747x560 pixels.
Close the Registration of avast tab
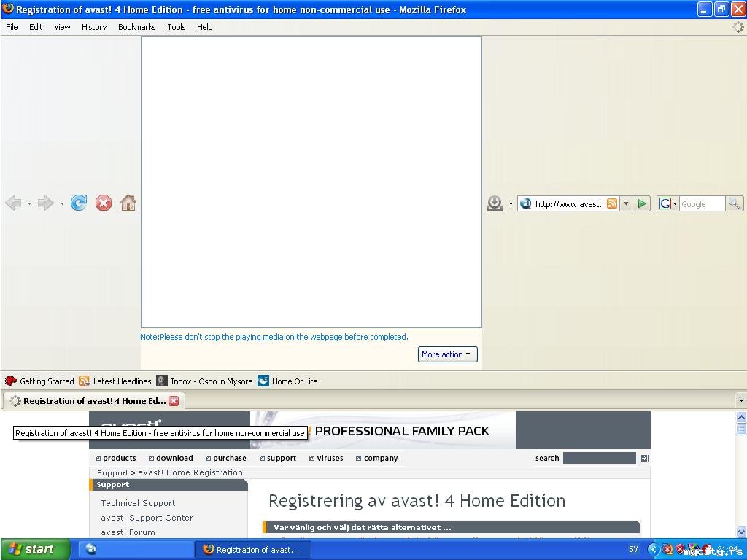pyautogui.click(x=174, y=401)
